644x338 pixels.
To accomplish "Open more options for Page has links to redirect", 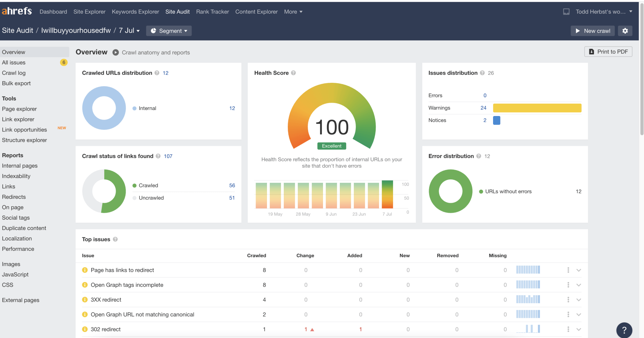I will click(568, 270).
